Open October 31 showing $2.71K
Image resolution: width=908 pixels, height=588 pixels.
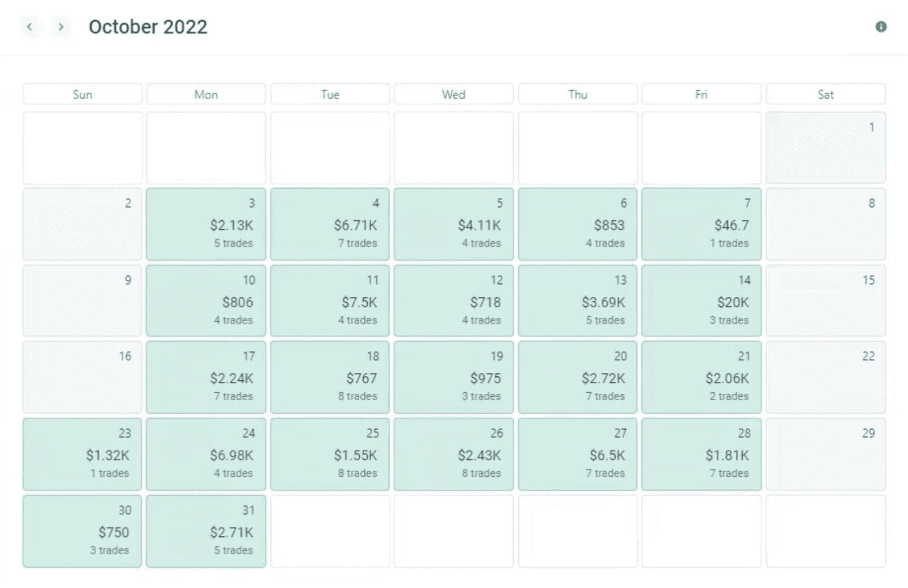(x=205, y=531)
